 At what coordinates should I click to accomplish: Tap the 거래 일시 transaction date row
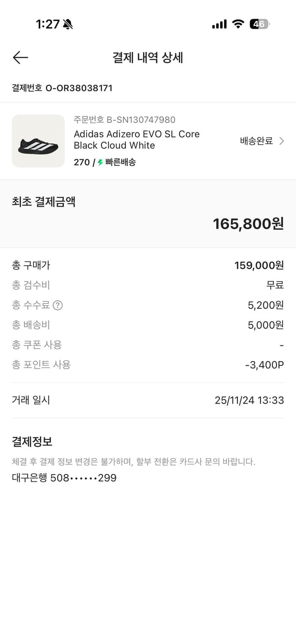point(148,400)
